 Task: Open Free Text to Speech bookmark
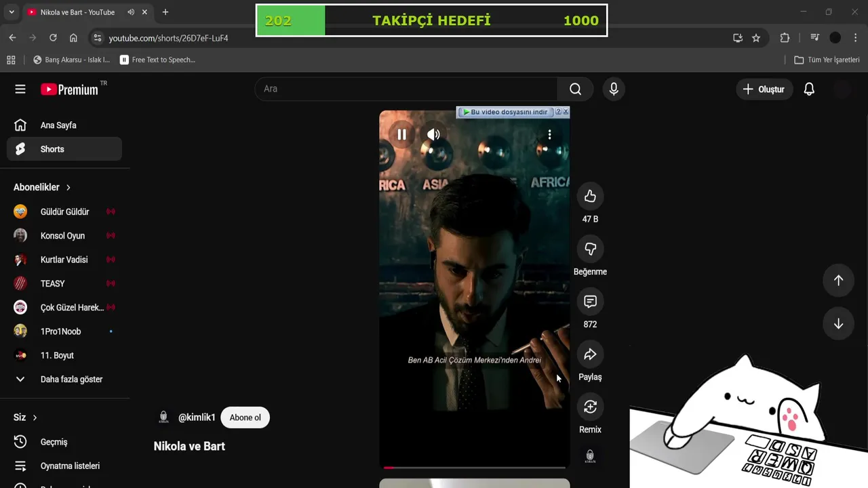[x=157, y=60]
